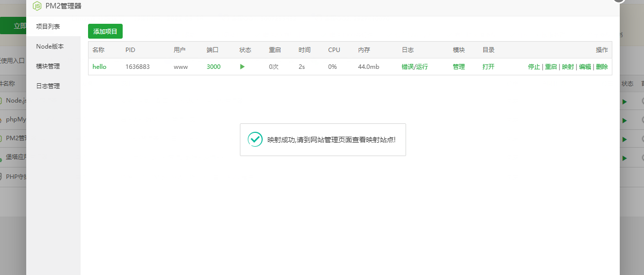The width and height of the screenshot is (644, 275).
Task: Click background page third row play icon
Action: pos(625,139)
